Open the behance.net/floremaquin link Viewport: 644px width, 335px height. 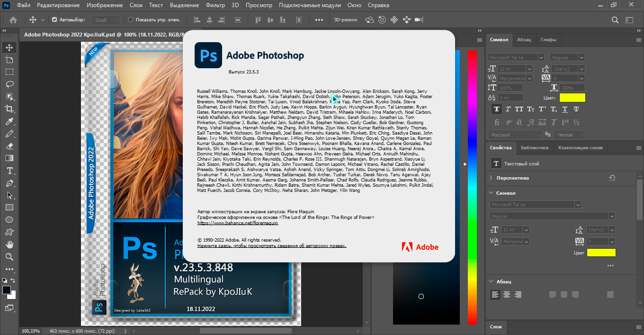pos(237,223)
